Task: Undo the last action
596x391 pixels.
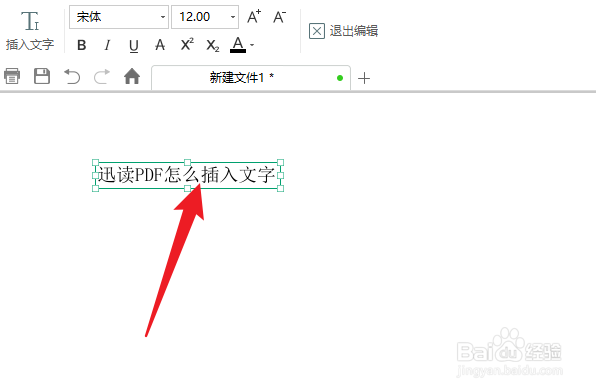Action: 72,76
